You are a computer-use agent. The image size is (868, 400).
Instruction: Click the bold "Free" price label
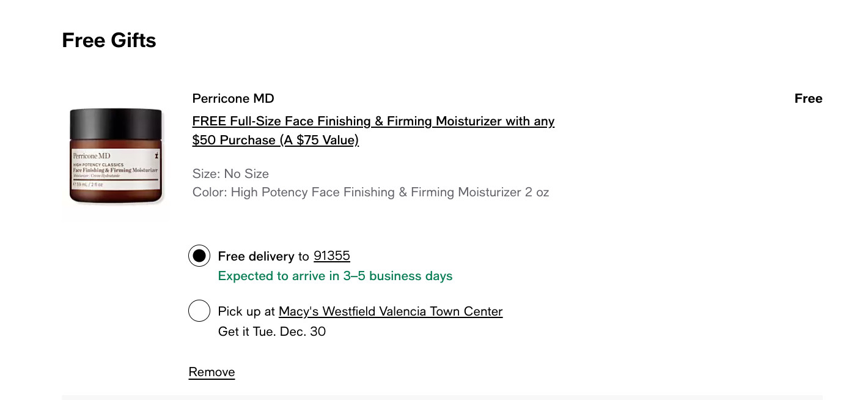[808, 98]
